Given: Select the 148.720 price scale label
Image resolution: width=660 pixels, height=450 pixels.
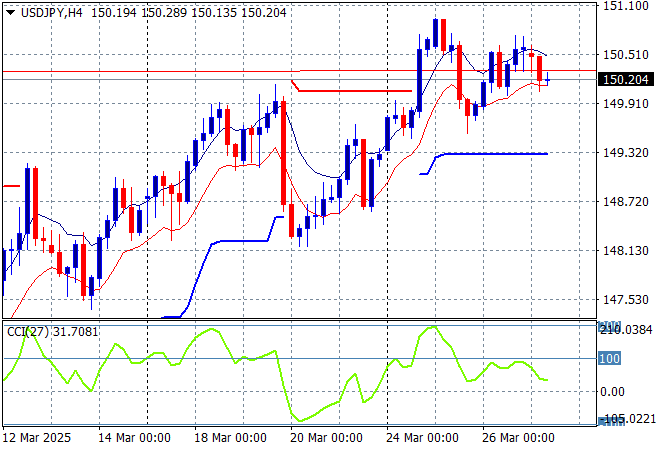Looking at the screenshot, I should (625, 202).
